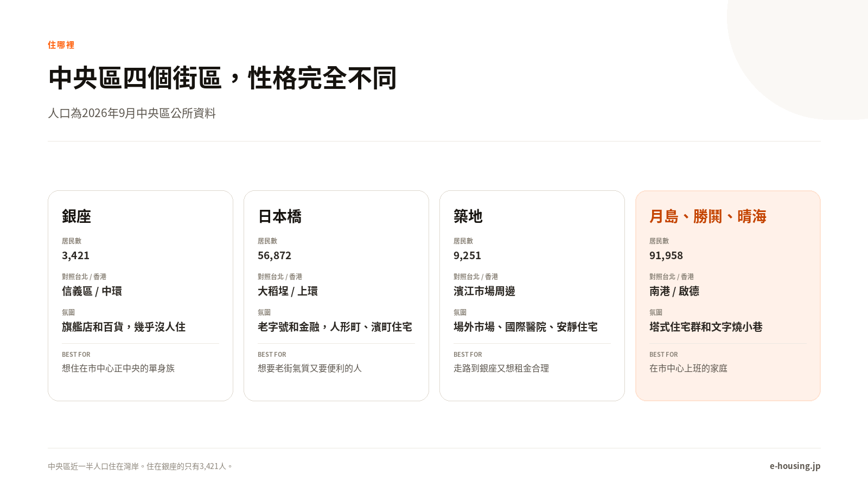The image size is (868, 488).
Task: Click the resident count 9,251
Action: point(467,255)
